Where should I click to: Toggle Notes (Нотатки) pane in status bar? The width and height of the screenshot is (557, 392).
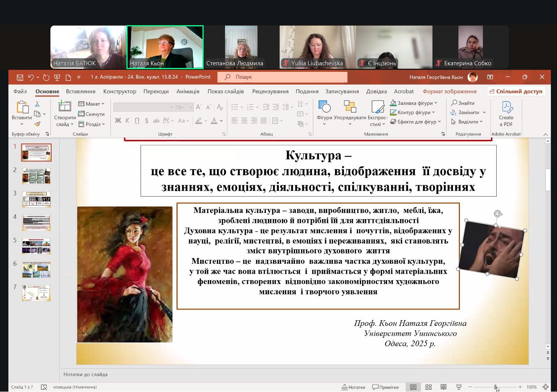tap(353, 387)
